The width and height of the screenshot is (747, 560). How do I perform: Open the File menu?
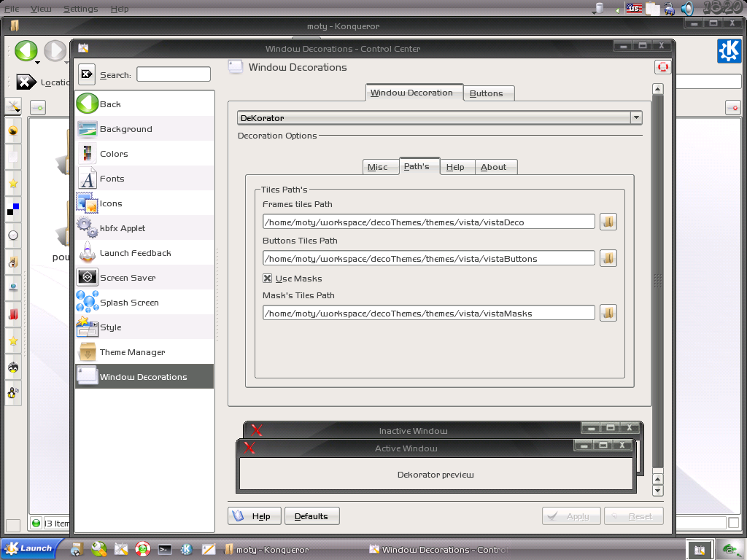pos(12,9)
